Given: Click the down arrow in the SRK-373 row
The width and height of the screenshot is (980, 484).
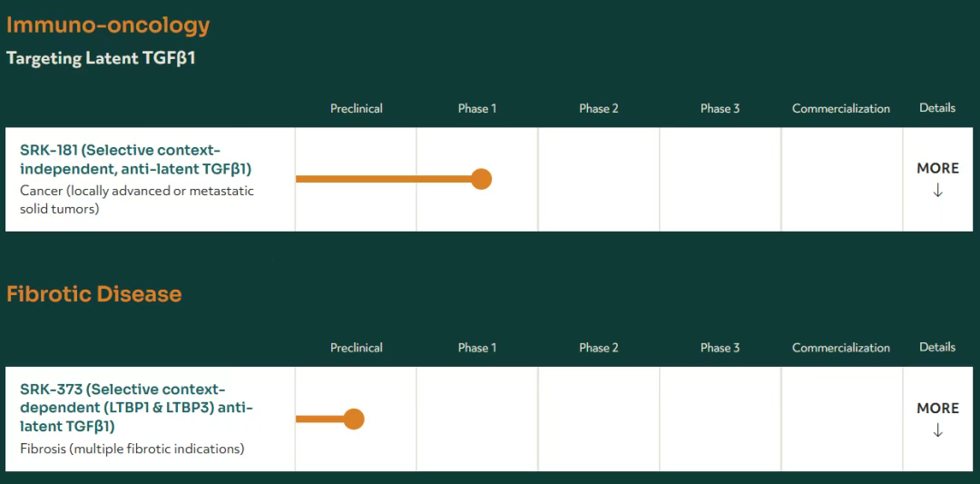Looking at the screenshot, I should coord(937,430).
